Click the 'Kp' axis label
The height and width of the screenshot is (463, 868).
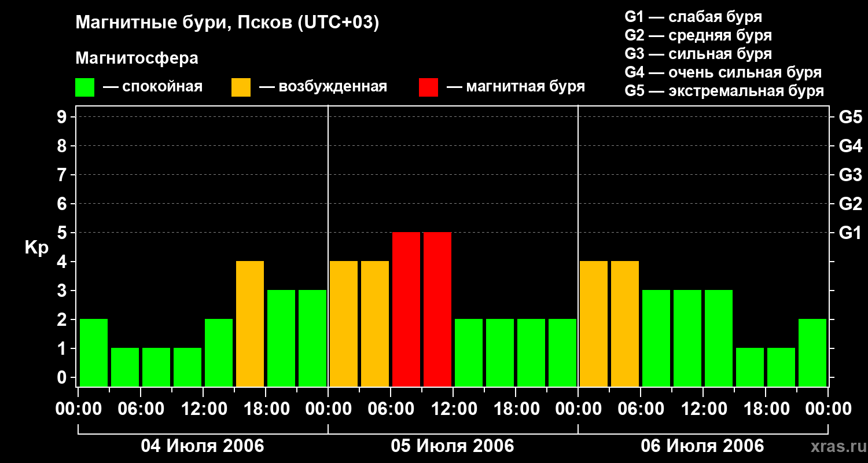36,248
